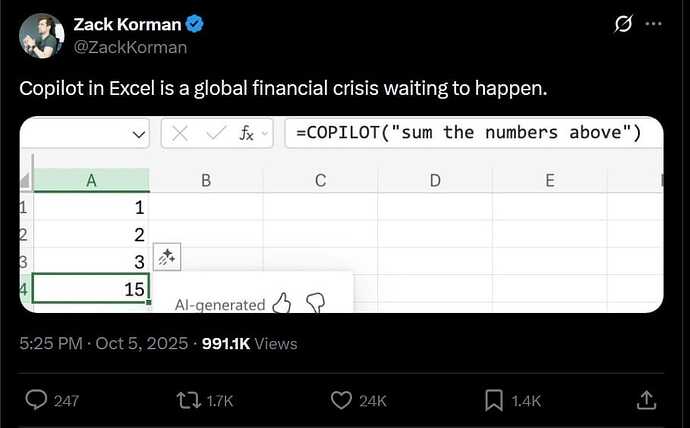The width and height of the screenshot is (690, 428).
Task: Click the Copilot sparkle icon beside cell A3
Action: [166, 258]
